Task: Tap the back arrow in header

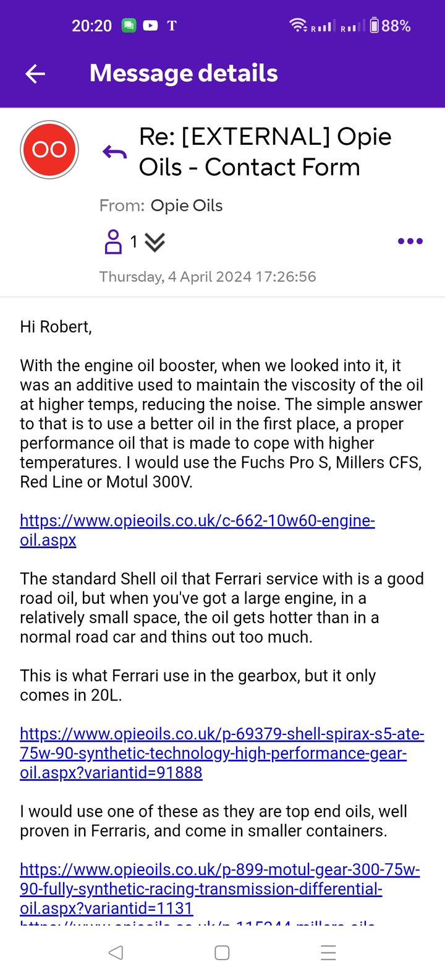Action: (35, 74)
